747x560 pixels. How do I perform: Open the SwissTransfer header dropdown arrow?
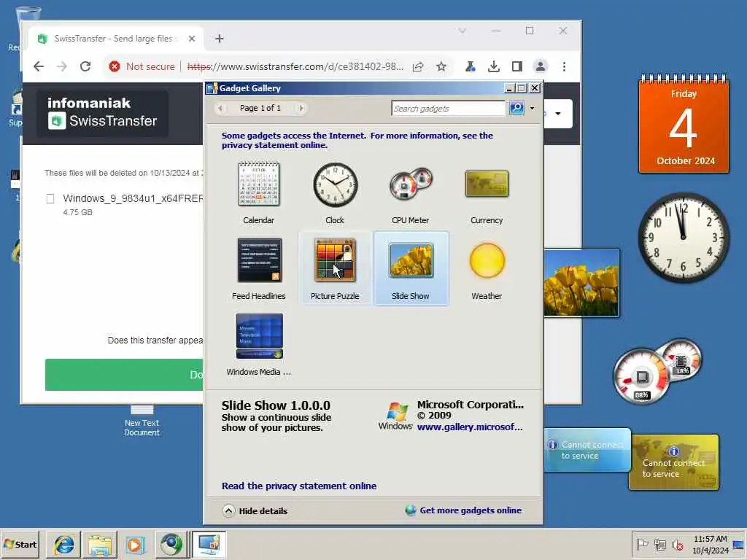pyautogui.click(x=558, y=114)
